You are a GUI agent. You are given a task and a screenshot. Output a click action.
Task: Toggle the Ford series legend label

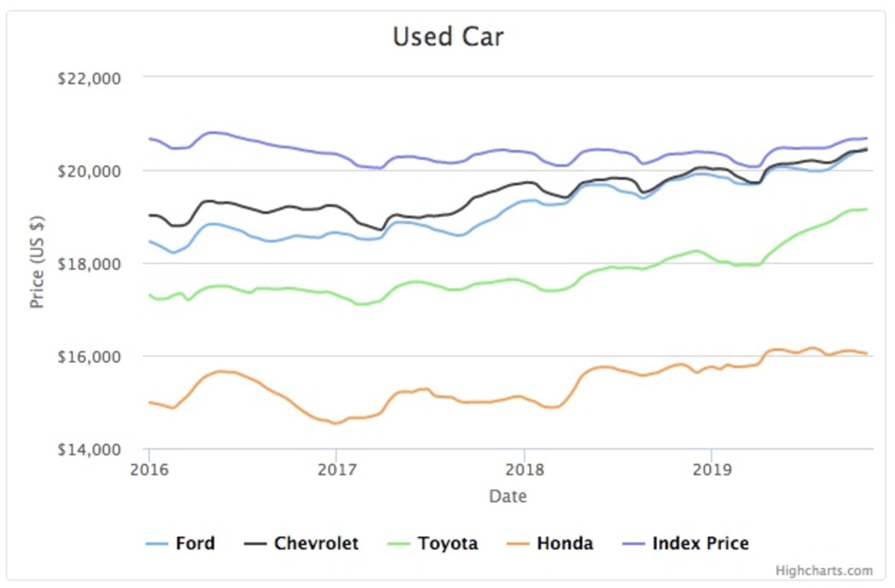pos(195,543)
